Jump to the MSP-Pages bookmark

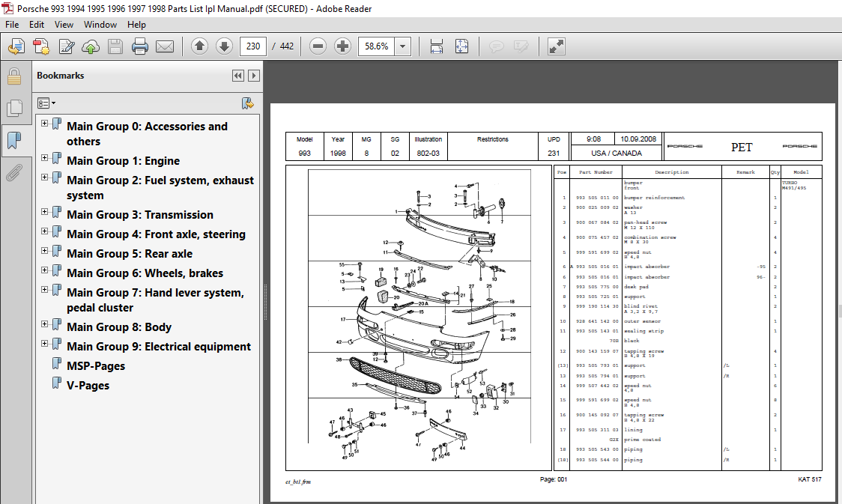coord(96,366)
